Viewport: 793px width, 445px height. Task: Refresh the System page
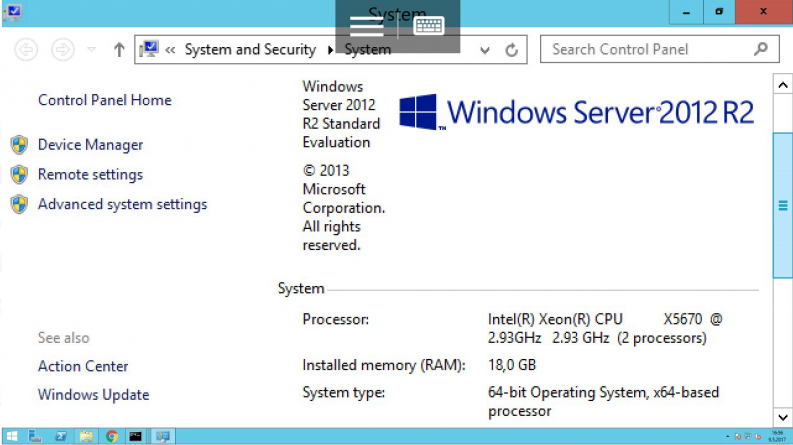pyautogui.click(x=512, y=50)
